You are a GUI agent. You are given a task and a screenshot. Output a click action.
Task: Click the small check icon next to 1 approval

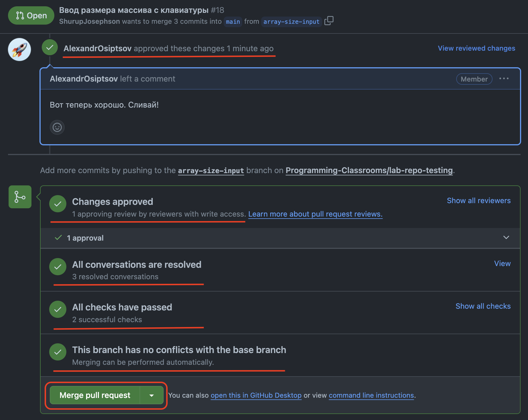(58, 237)
